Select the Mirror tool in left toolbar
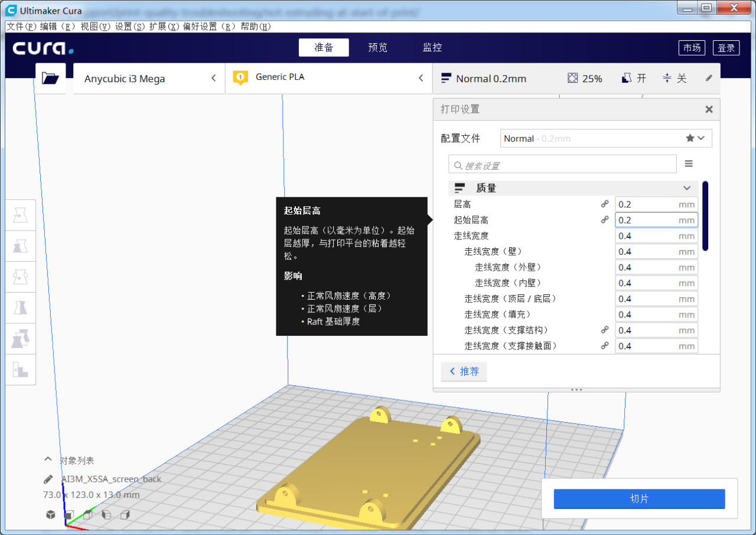This screenshot has height=535, width=756. coord(21,307)
